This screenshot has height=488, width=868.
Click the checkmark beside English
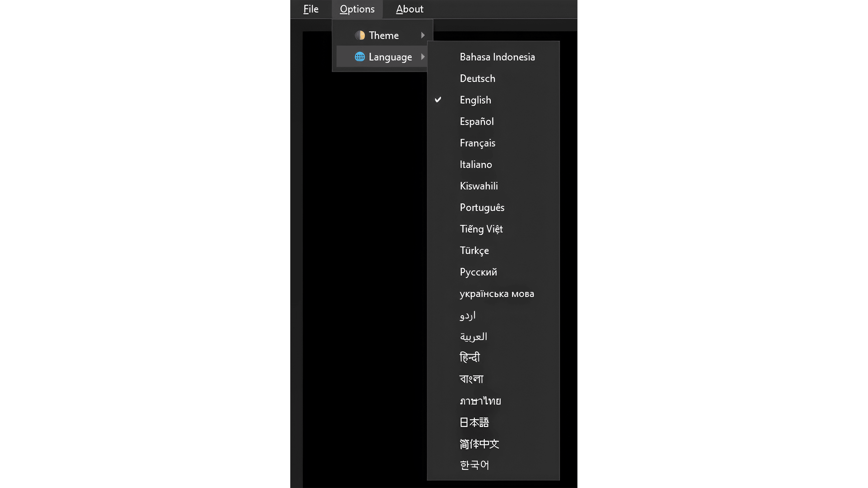pyautogui.click(x=438, y=100)
